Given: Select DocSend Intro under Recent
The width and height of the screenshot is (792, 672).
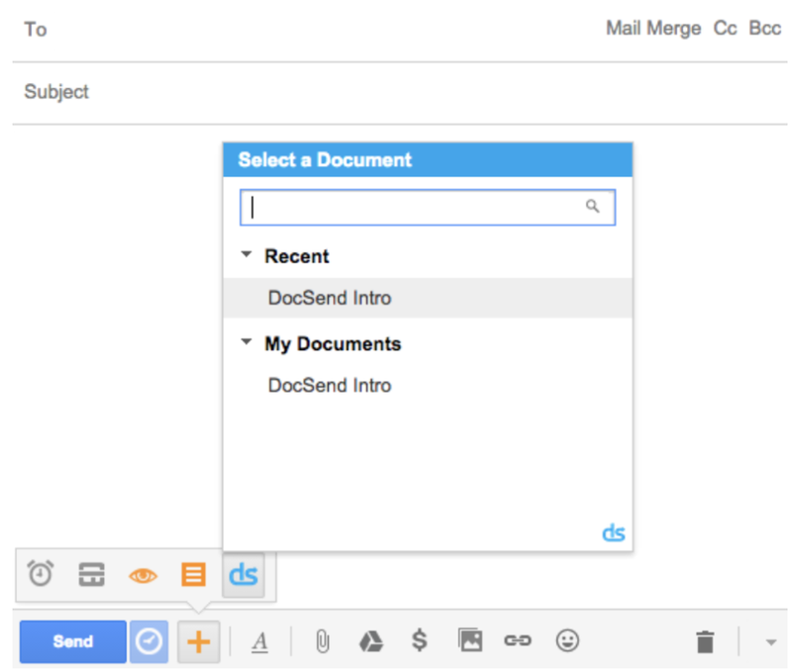Looking at the screenshot, I should coord(428,298).
